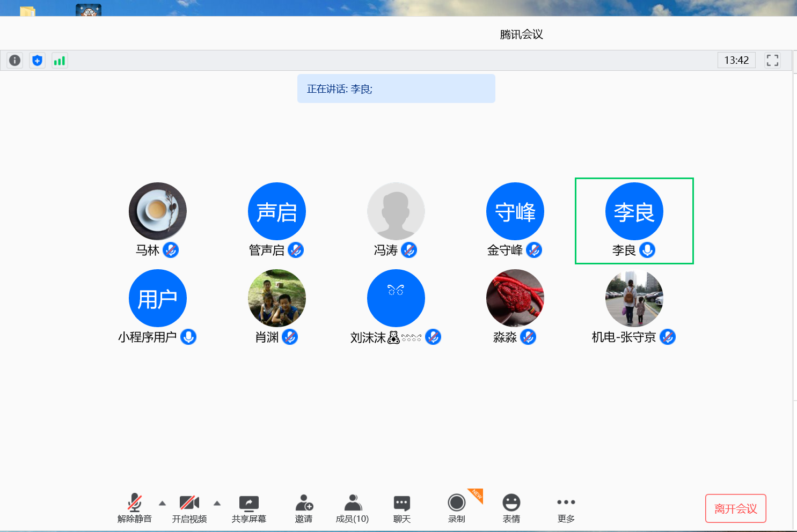Expand audio options arrow beside 解除静音
797x532 pixels.
pos(162,503)
